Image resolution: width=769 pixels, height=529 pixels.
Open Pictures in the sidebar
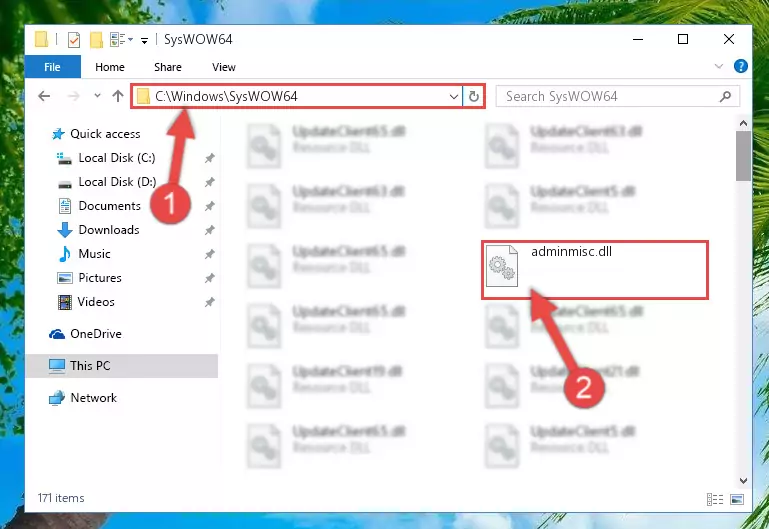[x=100, y=278]
